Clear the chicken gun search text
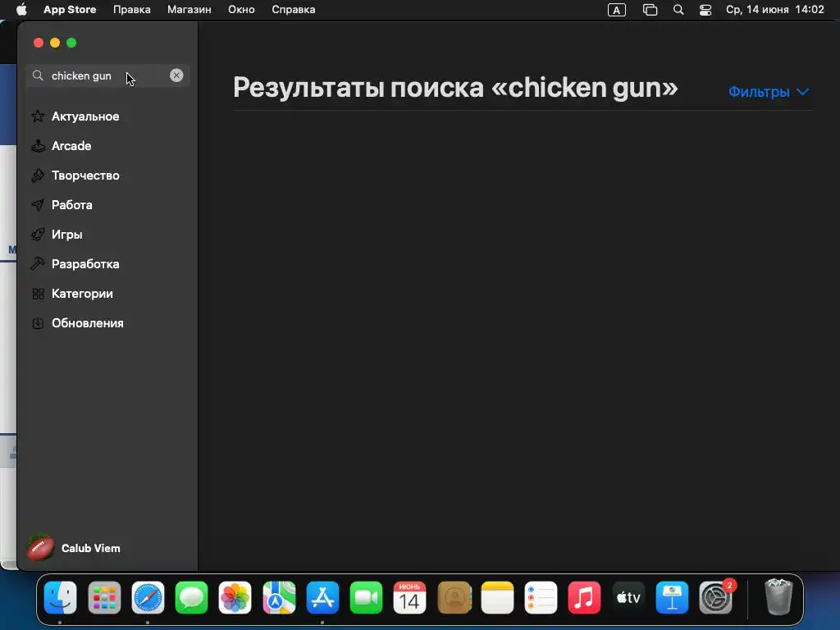Screen dimensions: 840x630 point(176,75)
